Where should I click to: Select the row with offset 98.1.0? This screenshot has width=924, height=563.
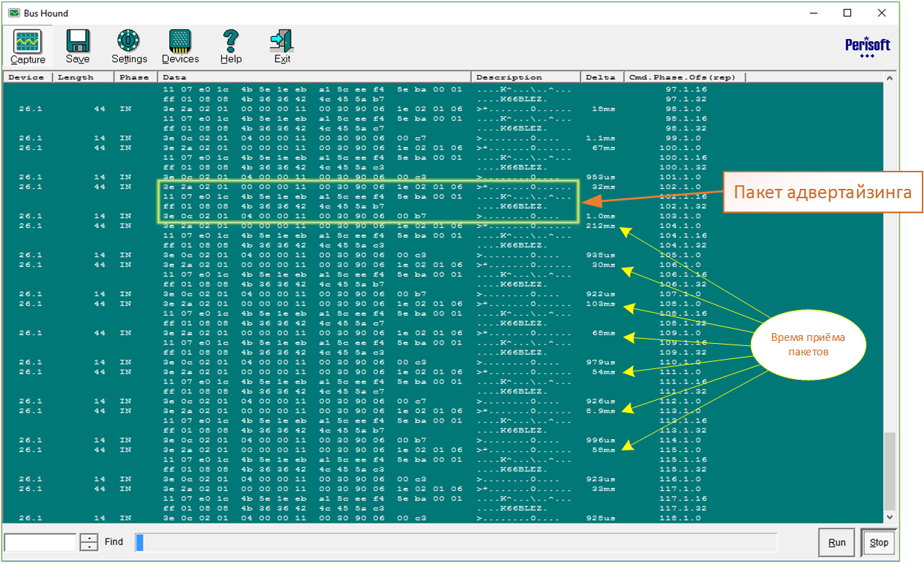tap(444, 109)
